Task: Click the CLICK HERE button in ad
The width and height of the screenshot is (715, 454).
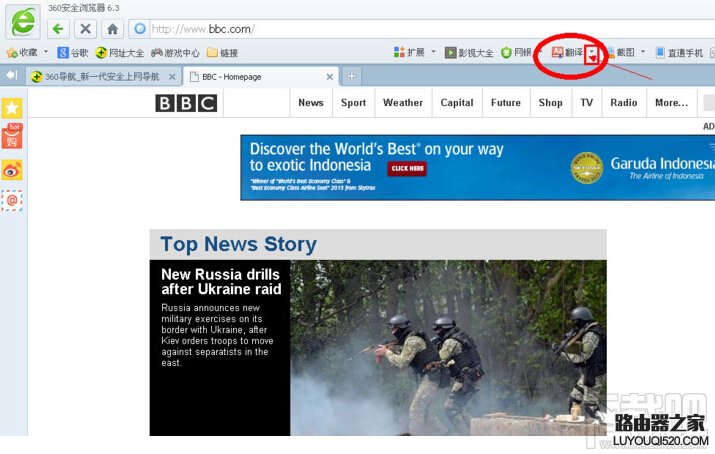Action: pyautogui.click(x=407, y=169)
